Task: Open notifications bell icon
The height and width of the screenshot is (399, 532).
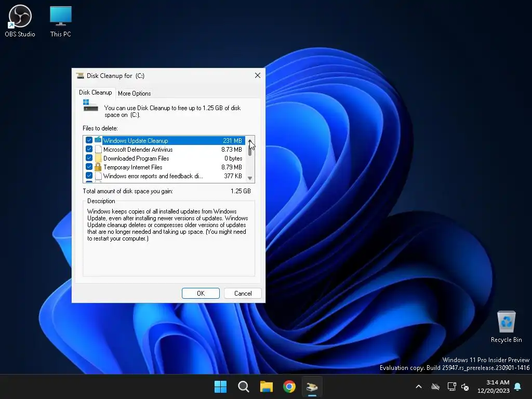Action: (x=518, y=387)
